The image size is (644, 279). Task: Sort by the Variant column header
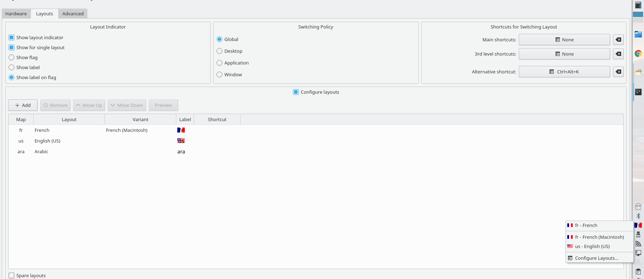tap(141, 119)
